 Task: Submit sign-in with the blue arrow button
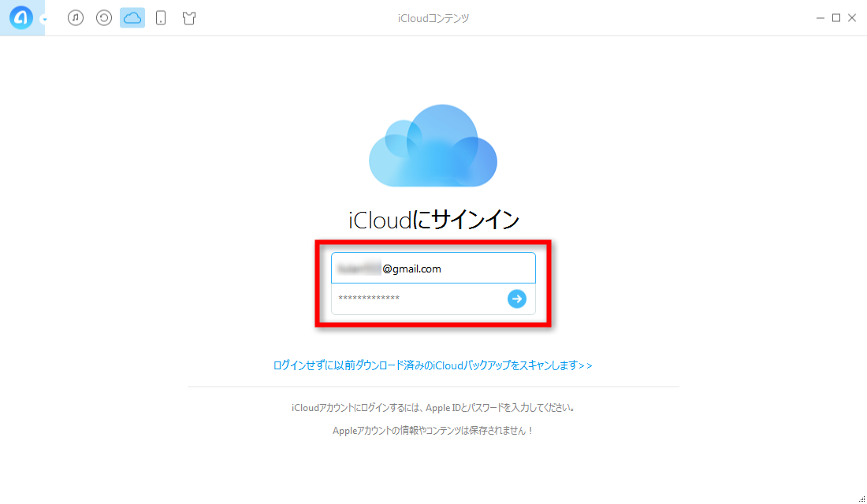[x=517, y=299]
